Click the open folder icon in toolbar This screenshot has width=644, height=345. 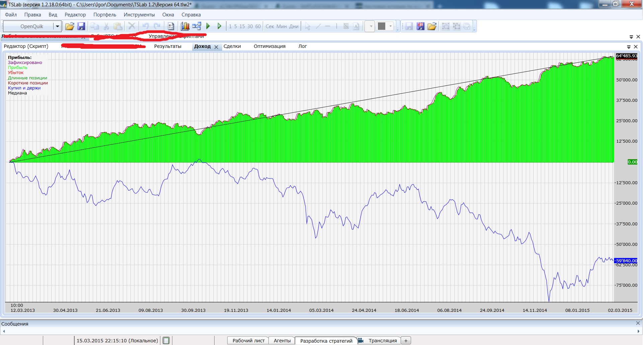coord(69,26)
